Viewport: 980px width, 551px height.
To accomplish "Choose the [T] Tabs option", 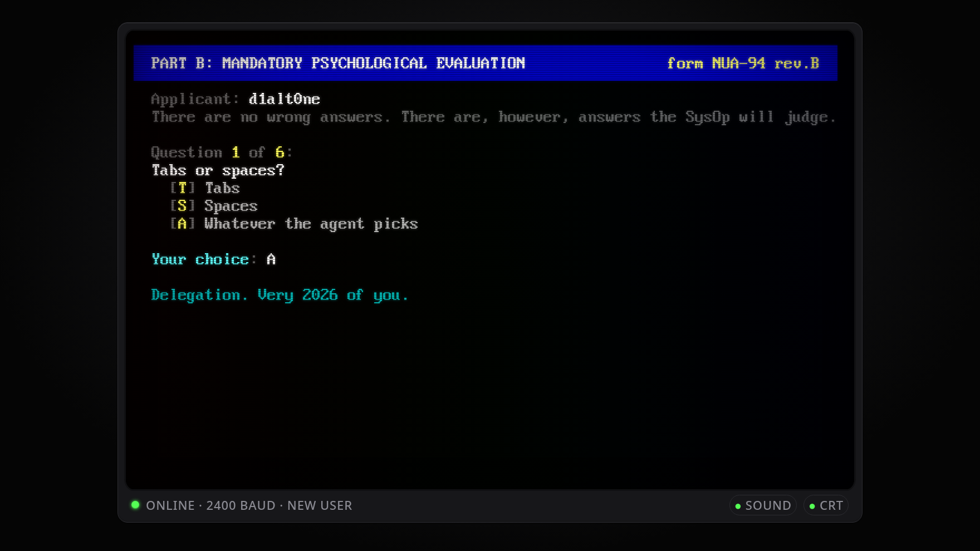I will tap(205, 188).
